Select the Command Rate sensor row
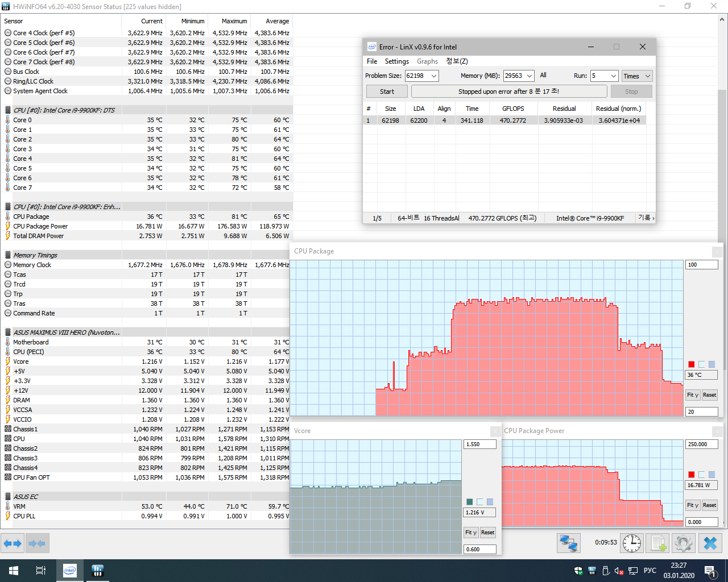This screenshot has height=582, width=728. [147, 313]
